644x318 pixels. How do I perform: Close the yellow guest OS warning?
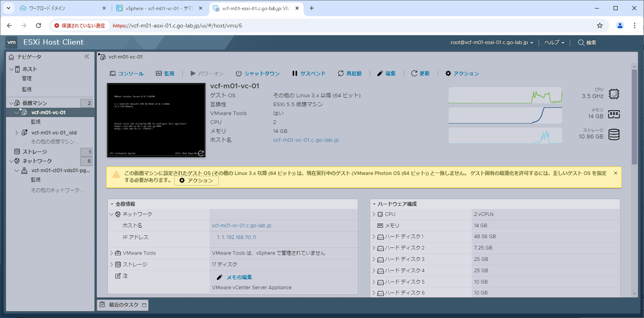coord(616,173)
